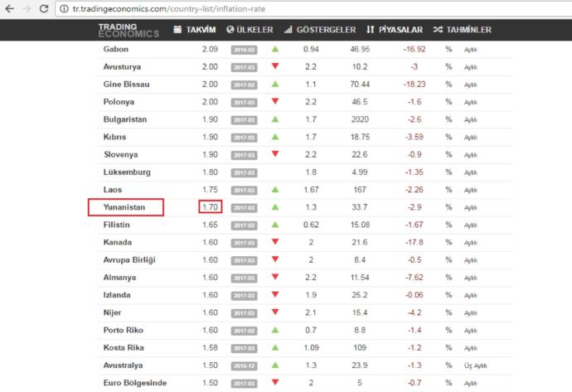Click the green up arrow in Bulgaristan row
The width and height of the screenshot is (572, 392).
275,119
